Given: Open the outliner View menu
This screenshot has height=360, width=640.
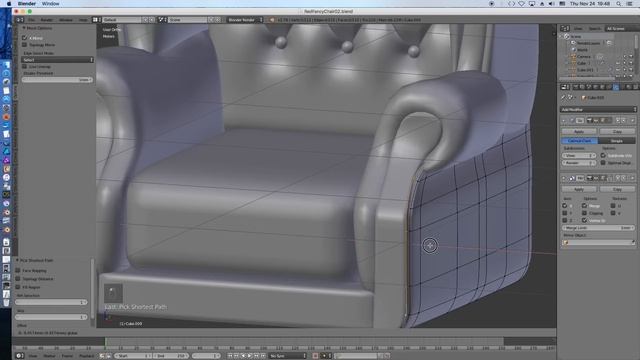Looking at the screenshot, I should click(578, 29).
